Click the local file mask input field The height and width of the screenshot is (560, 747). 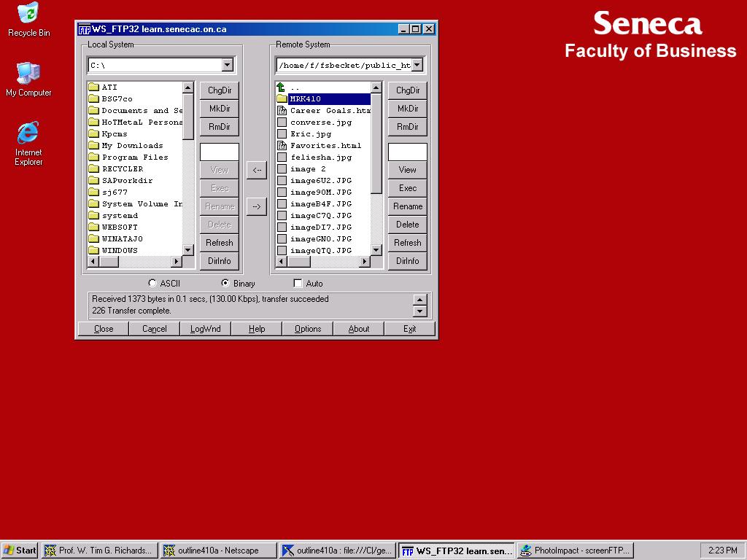[219, 152]
